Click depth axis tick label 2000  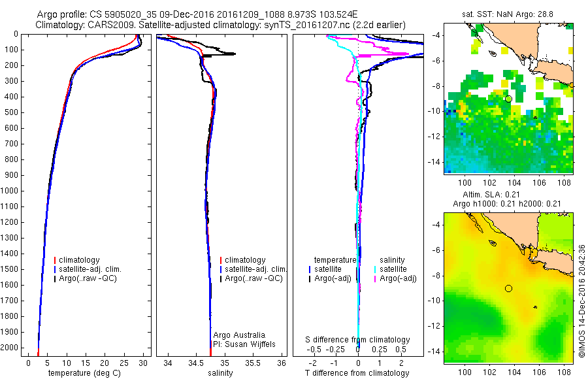click(x=9, y=348)
